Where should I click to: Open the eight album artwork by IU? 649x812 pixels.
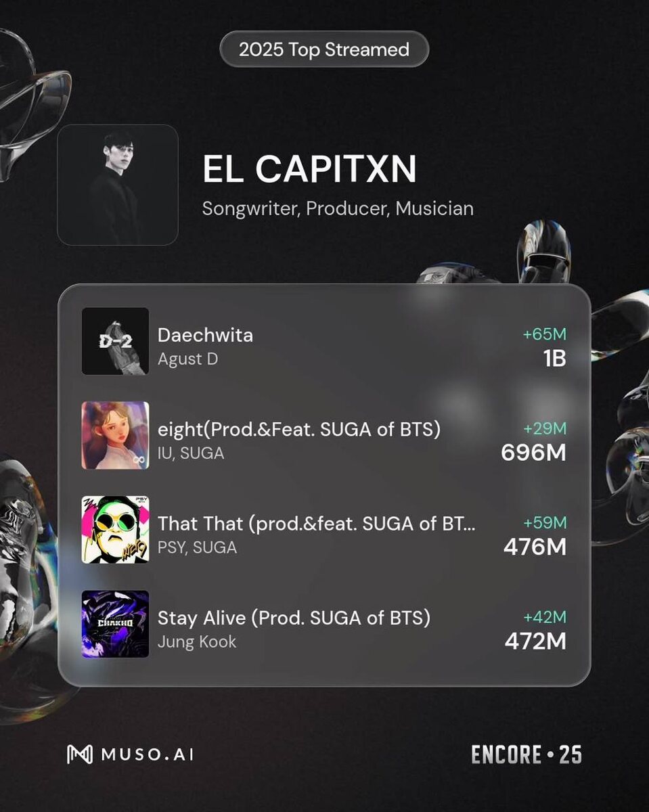tap(115, 436)
